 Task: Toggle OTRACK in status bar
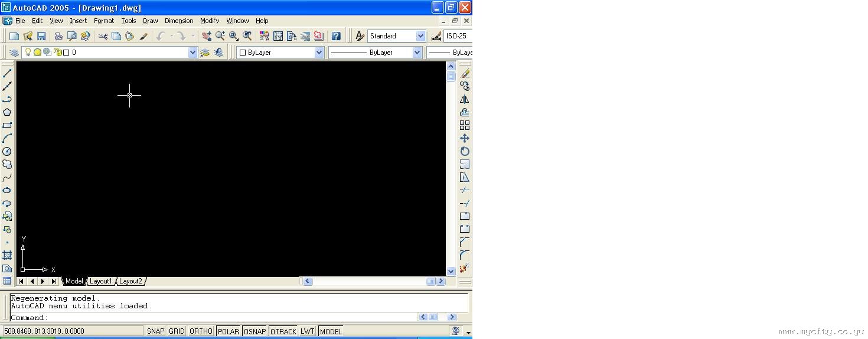[x=283, y=331]
